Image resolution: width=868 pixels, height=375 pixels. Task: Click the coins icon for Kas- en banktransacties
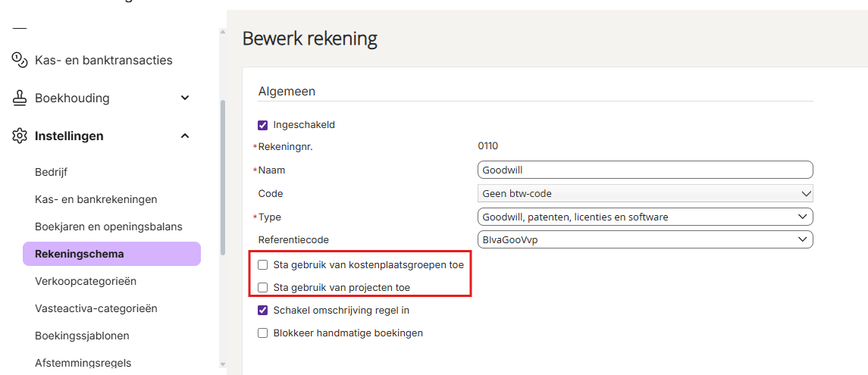click(x=20, y=60)
